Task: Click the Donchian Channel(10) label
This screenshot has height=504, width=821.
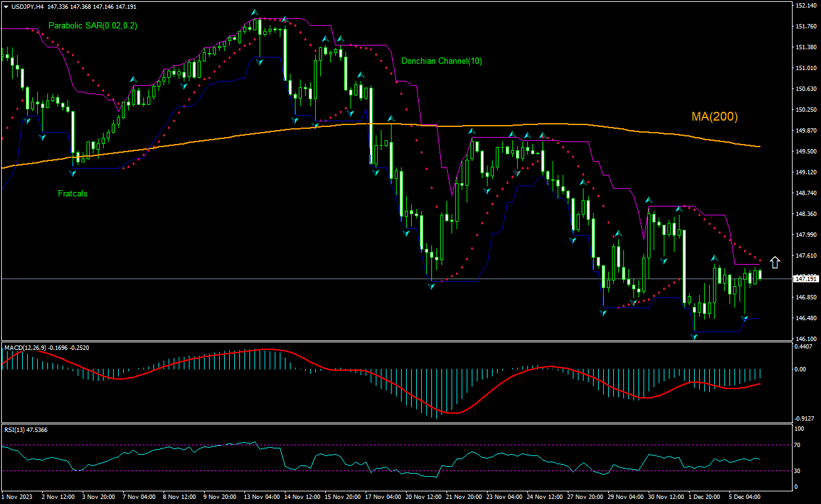Action: click(x=441, y=61)
